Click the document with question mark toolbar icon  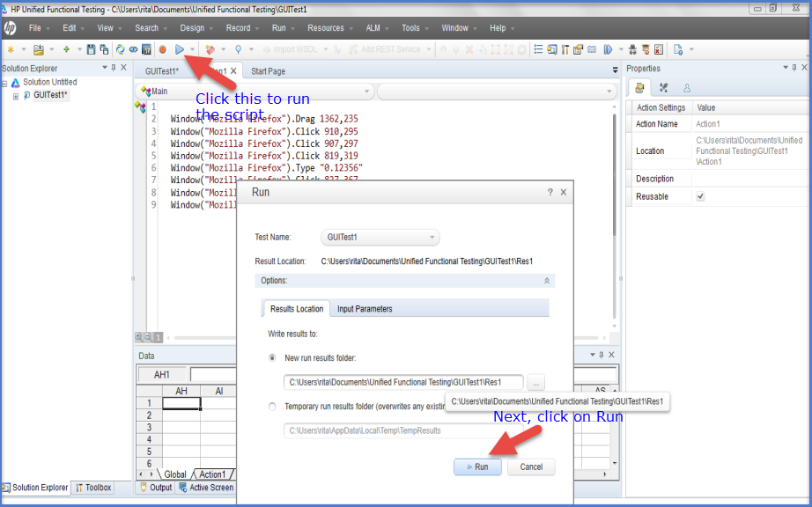[678, 49]
